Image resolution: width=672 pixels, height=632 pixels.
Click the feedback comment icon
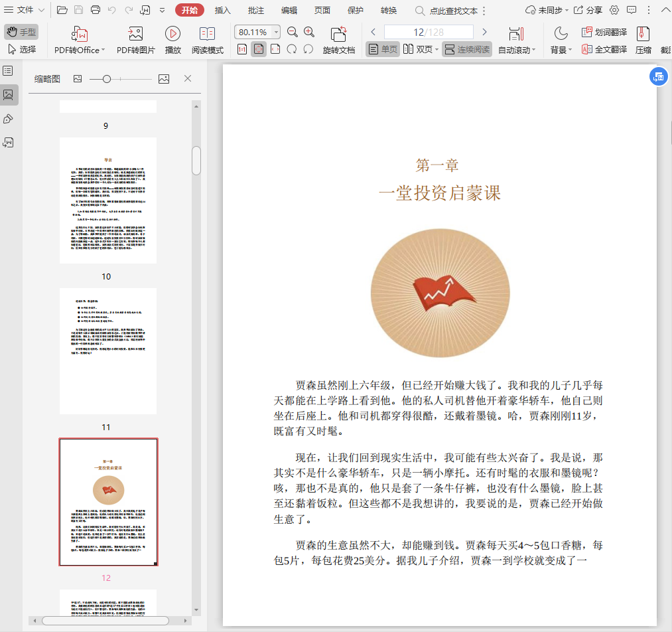[632, 10]
